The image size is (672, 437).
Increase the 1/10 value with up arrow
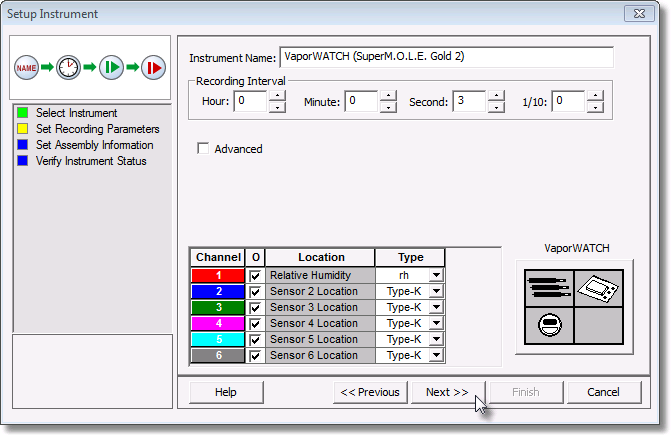(595, 96)
